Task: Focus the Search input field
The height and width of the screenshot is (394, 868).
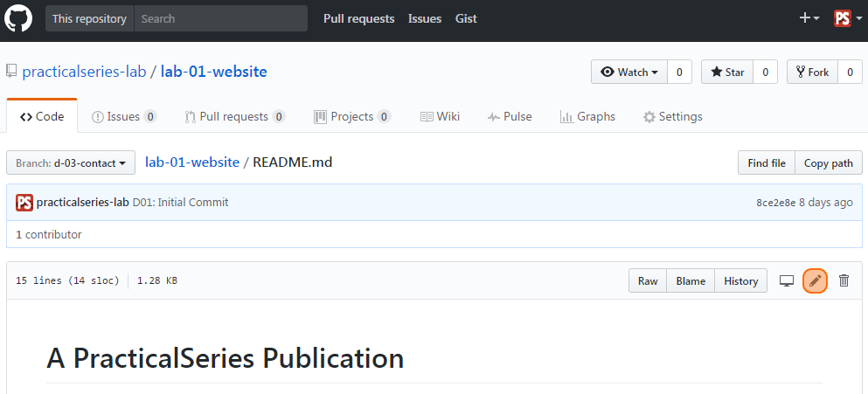Action: (221, 18)
